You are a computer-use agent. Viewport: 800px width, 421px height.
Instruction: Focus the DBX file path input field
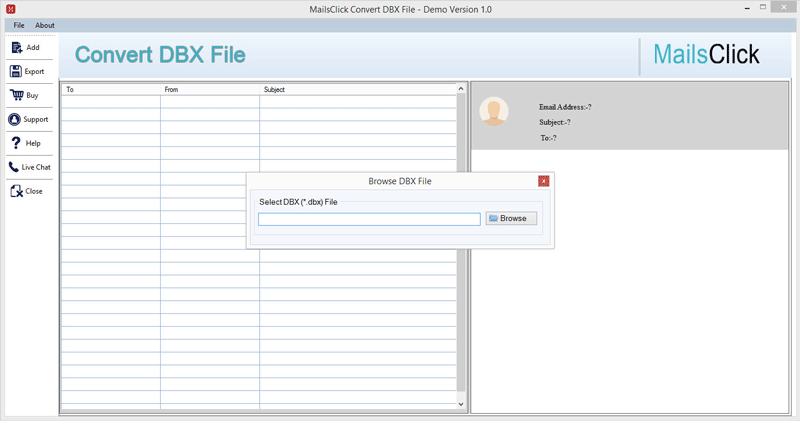tap(369, 219)
